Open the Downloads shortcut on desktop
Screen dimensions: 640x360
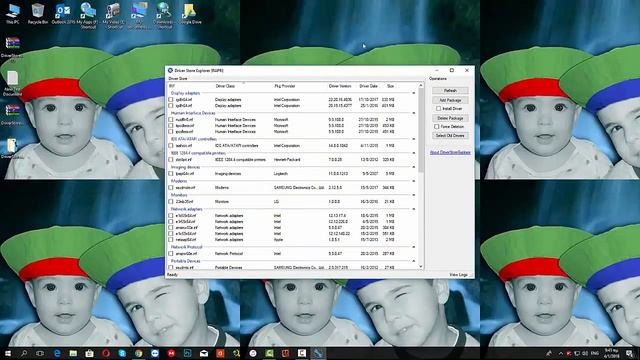(x=164, y=16)
